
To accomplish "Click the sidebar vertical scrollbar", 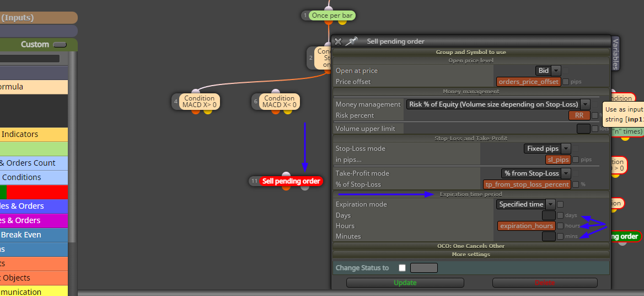I will point(73,148).
